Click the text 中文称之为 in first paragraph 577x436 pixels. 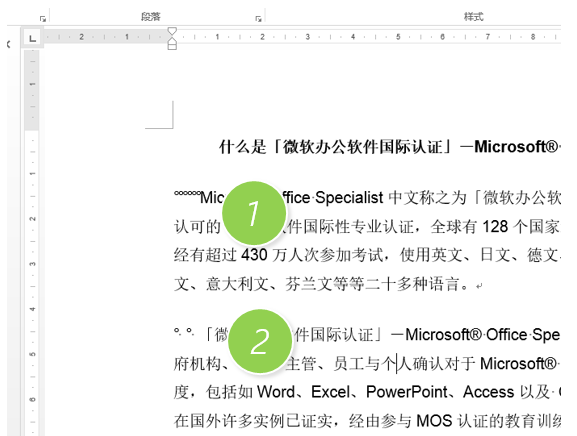pyautogui.click(x=427, y=198)
